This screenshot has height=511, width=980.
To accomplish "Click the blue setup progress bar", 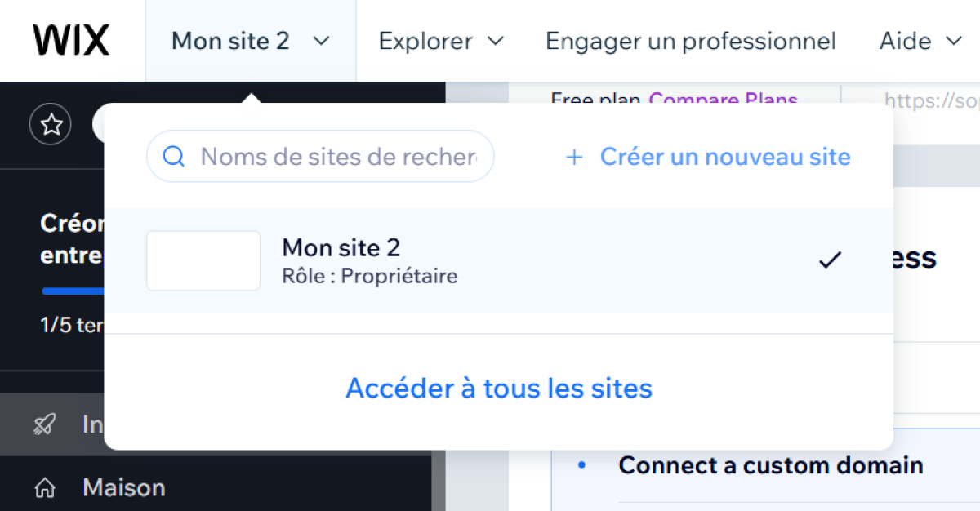I will pos(73,291).
